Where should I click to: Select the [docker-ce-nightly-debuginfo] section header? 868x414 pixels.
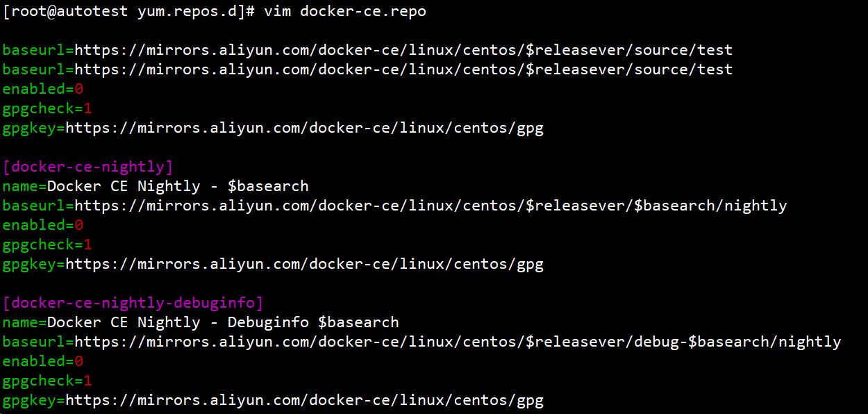(x=133, y=303)
